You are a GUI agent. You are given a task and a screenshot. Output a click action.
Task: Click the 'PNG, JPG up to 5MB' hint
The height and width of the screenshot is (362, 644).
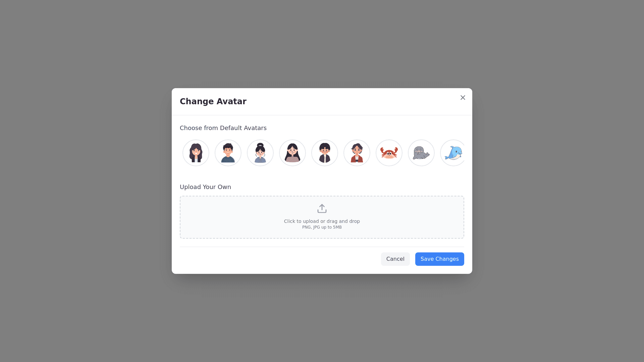point(322,227)
